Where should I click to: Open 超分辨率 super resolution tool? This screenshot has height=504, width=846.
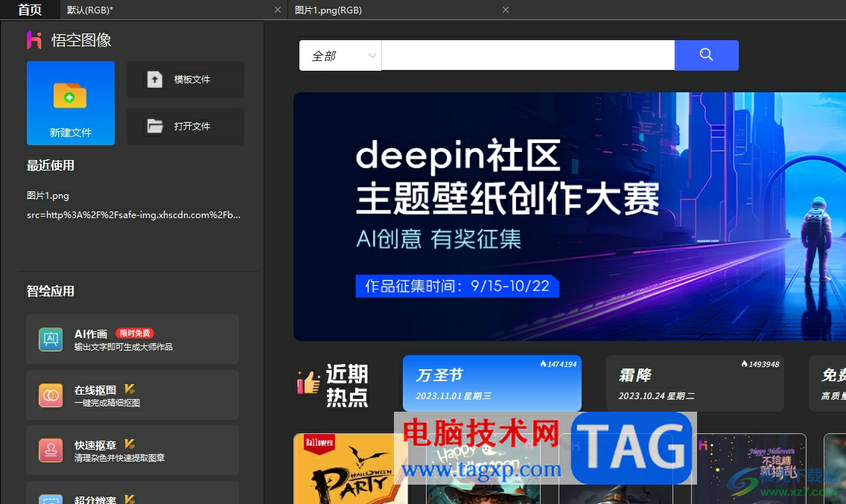point(133,493)
